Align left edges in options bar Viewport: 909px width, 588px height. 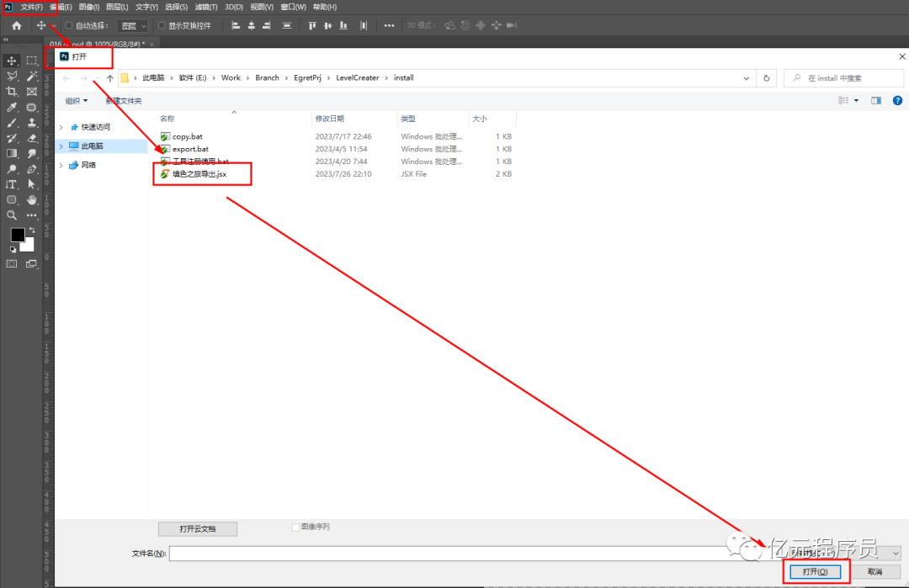pyautogui.click(x=236, y=25)
